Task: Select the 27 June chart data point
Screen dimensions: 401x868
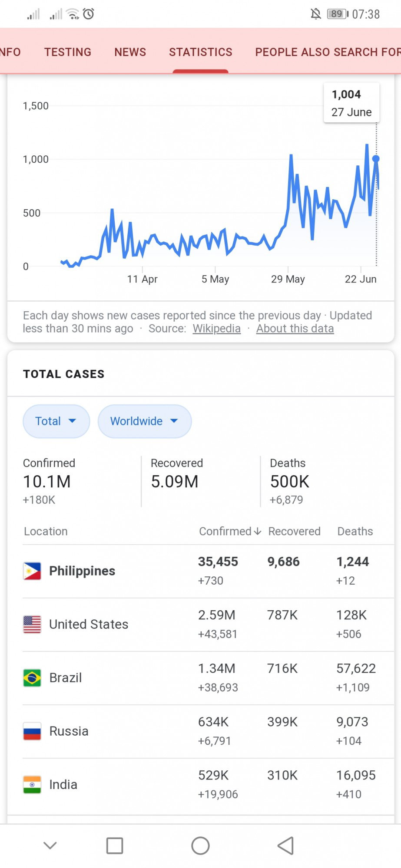Action: coord(376,159)
